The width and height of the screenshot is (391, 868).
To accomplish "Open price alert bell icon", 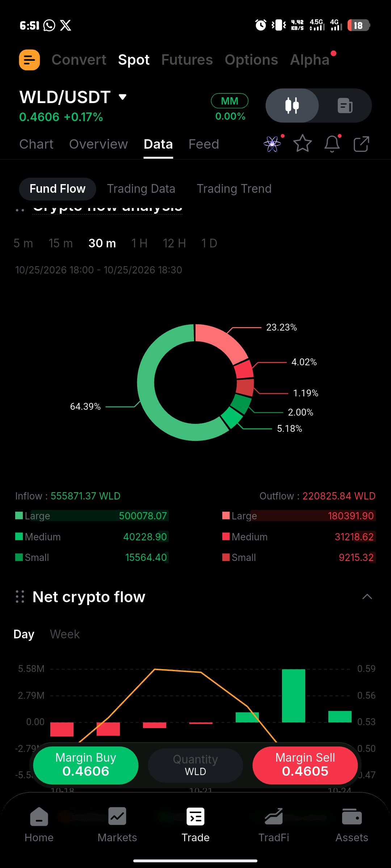I will point(332,144).
